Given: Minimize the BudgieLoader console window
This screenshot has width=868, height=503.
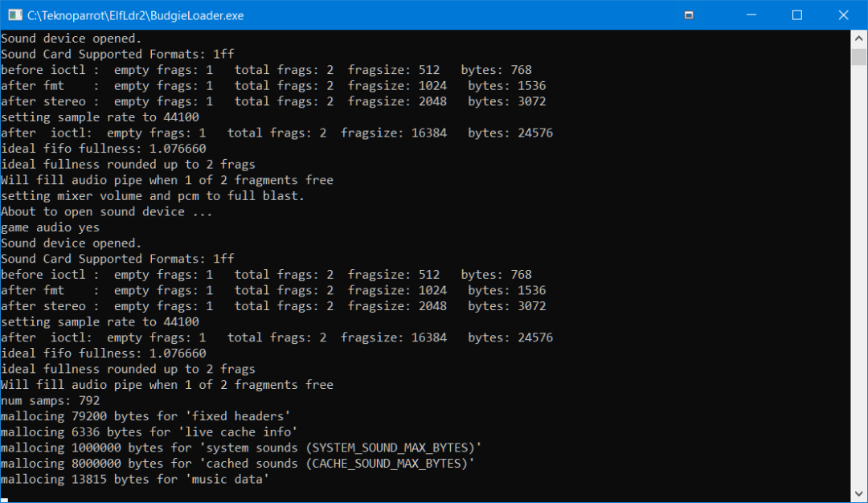Looking at the screenshot, I should coord(751,15).
